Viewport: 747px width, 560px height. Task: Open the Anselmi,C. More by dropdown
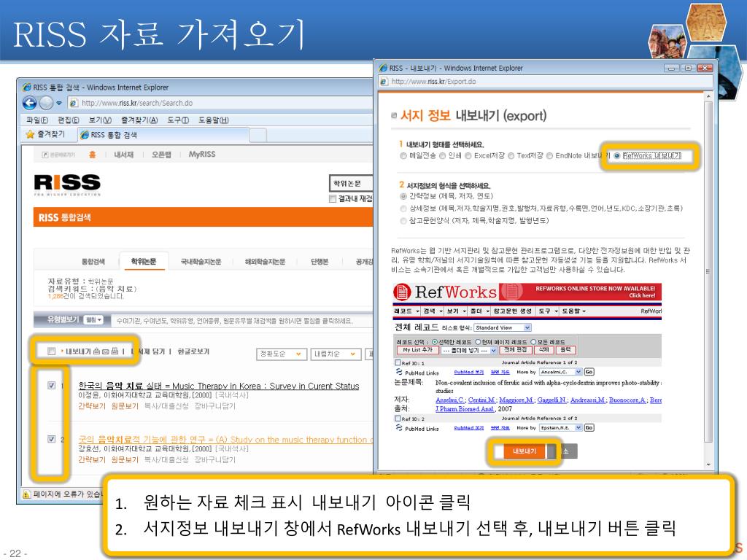(x=561, y=372)
